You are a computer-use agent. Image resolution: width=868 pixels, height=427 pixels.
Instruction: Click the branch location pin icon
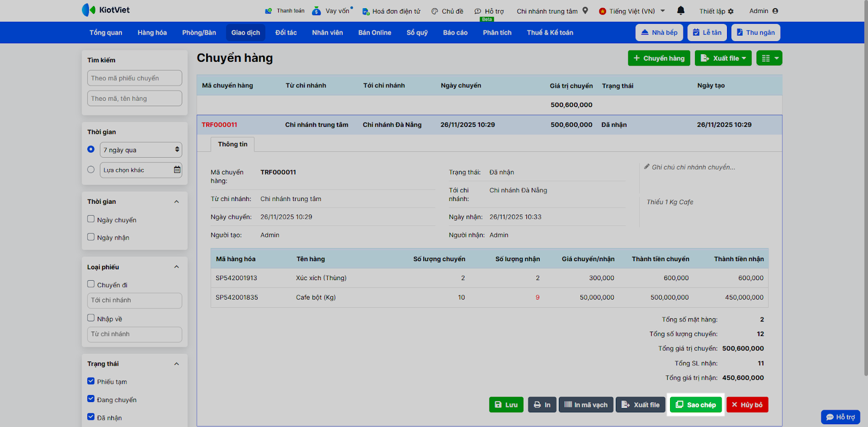(x=585, y=10)
